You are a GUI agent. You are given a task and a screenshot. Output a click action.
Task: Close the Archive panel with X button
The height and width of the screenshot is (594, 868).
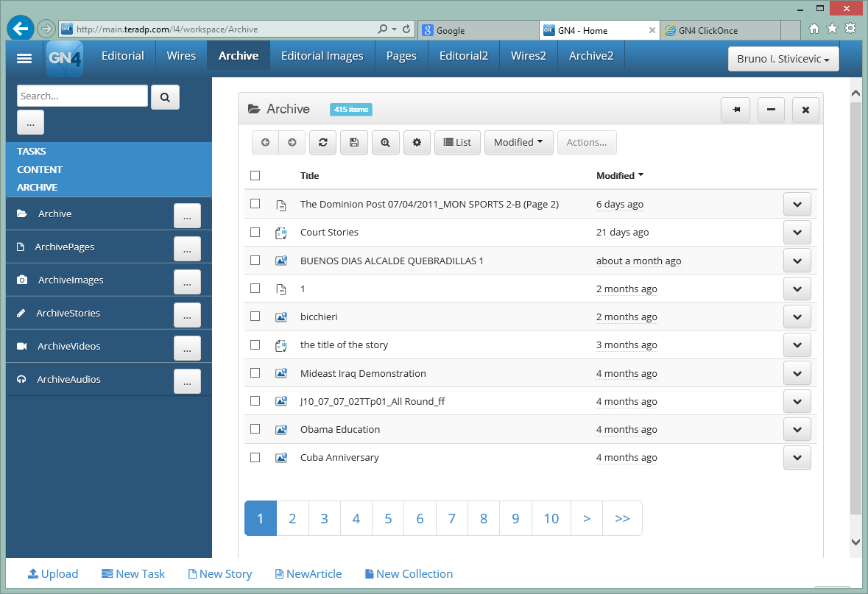click(805, 110)
